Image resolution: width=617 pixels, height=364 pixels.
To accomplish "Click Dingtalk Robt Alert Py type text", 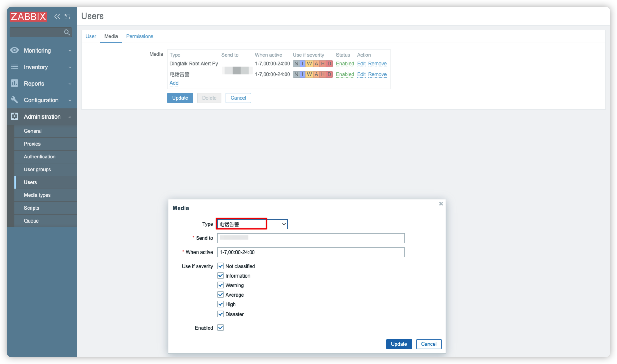I will click(x=194, y=64).
